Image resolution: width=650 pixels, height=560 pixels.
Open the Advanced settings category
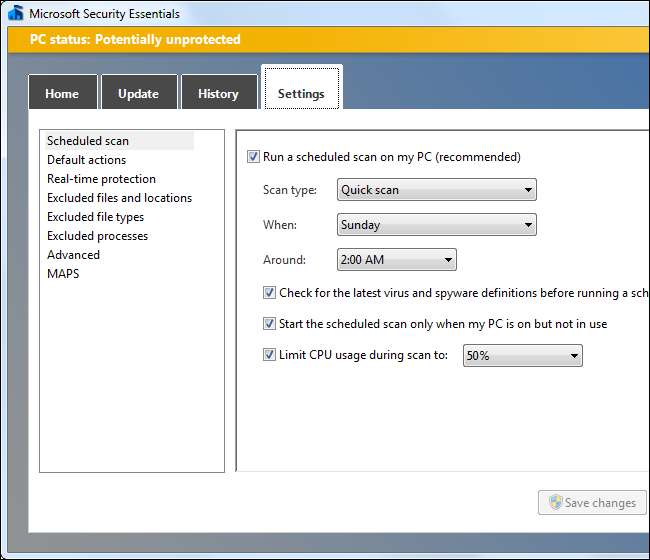pyautogui.click(x=73, y=255)
